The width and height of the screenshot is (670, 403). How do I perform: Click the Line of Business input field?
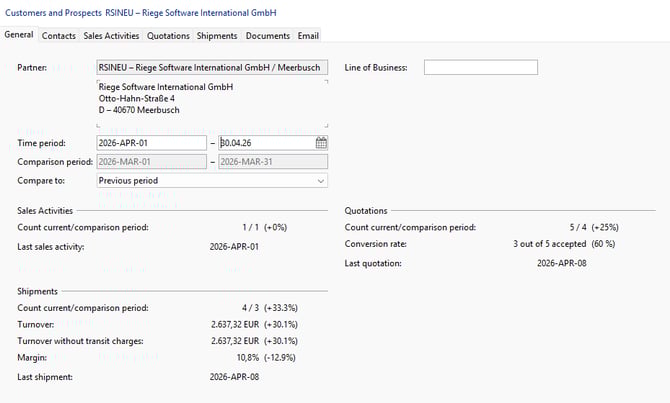[480, 67]
